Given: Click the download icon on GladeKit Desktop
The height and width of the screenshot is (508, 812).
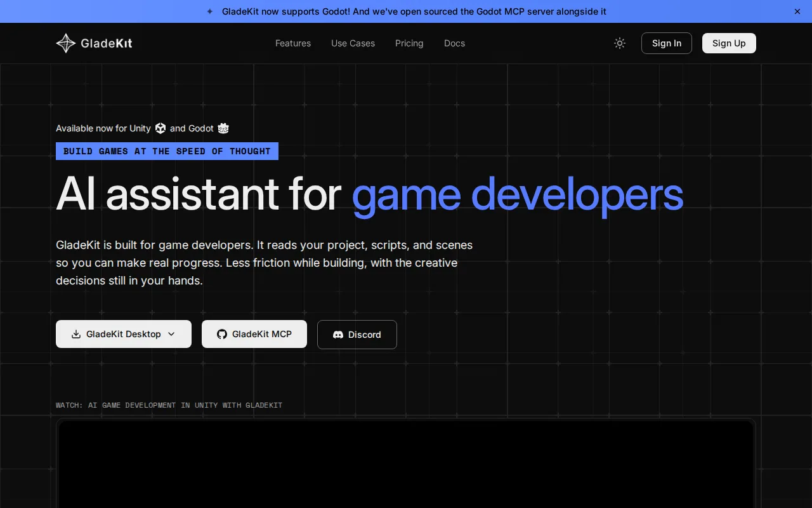Looking at the screenshot, I should 76,334.
